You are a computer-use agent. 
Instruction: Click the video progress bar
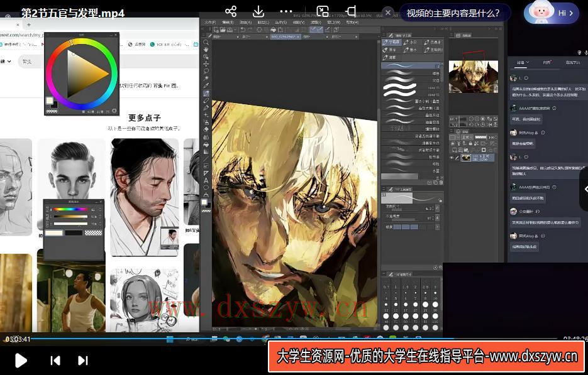point(294,339)
